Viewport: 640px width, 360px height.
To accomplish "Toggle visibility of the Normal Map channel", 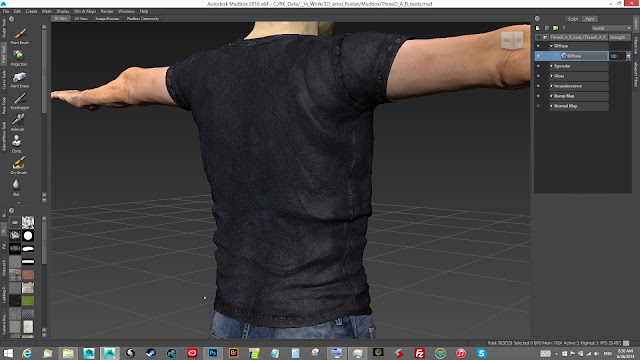I will pos(538,106).
